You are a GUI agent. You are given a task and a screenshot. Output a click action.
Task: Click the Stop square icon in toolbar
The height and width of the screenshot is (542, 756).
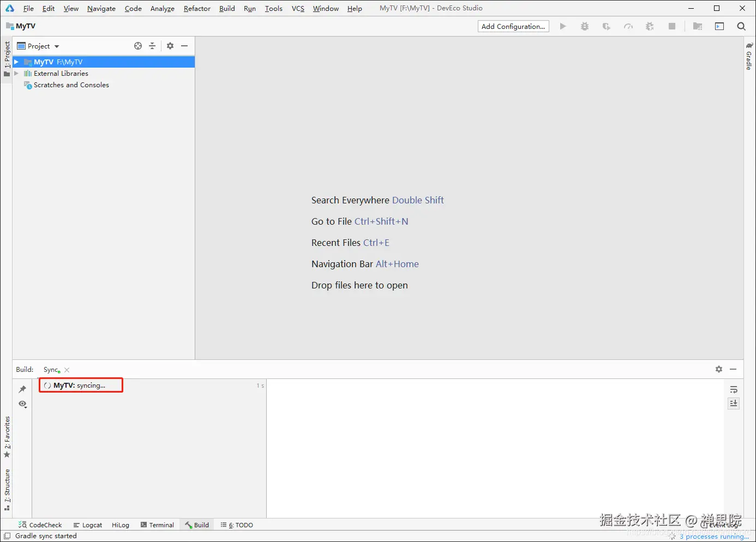(x=672, y=26)
